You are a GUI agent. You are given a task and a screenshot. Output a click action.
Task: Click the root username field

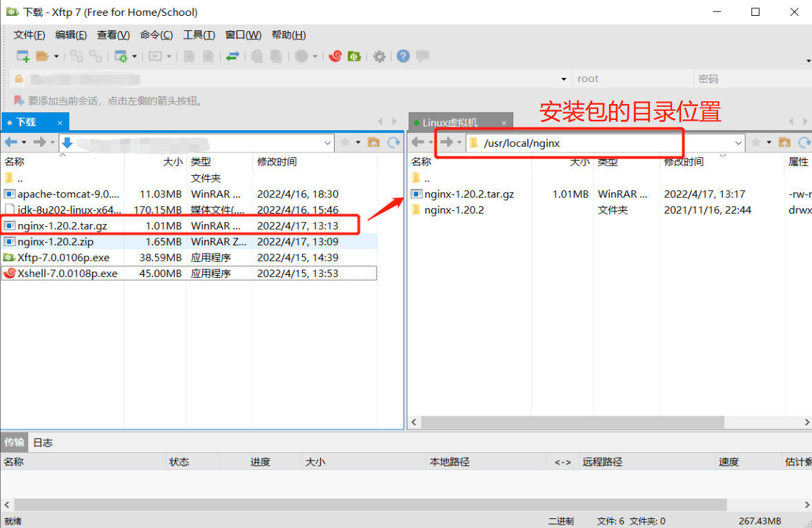point(633,79)
